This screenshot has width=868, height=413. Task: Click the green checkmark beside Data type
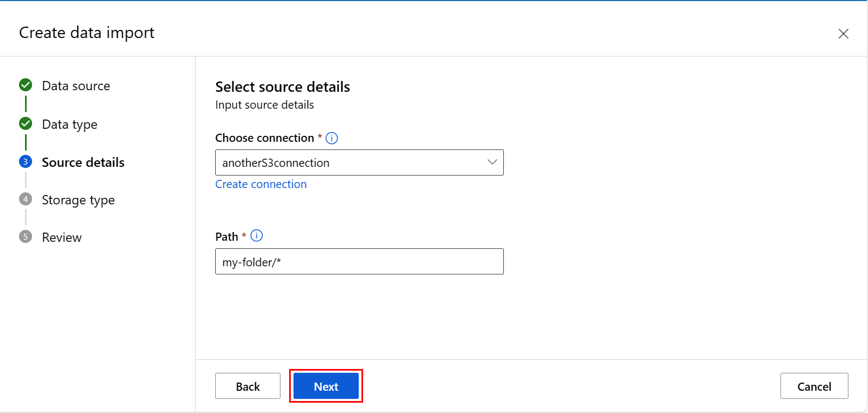[26, 124]
